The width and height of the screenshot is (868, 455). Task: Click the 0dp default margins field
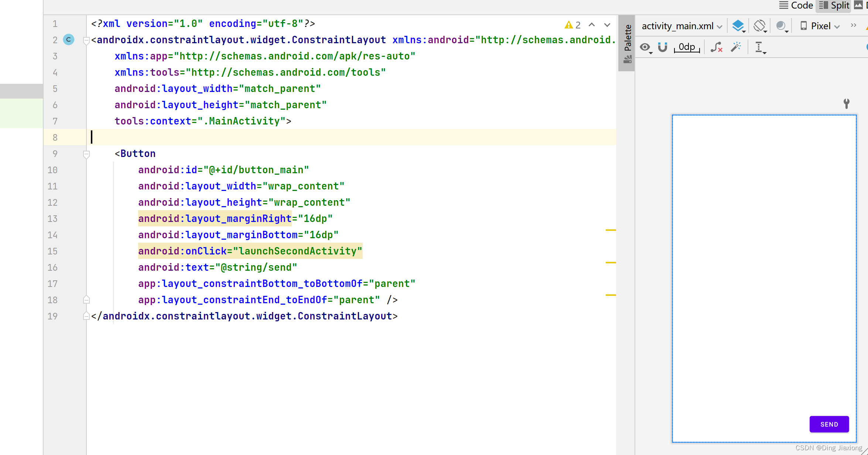coord(687,47)
